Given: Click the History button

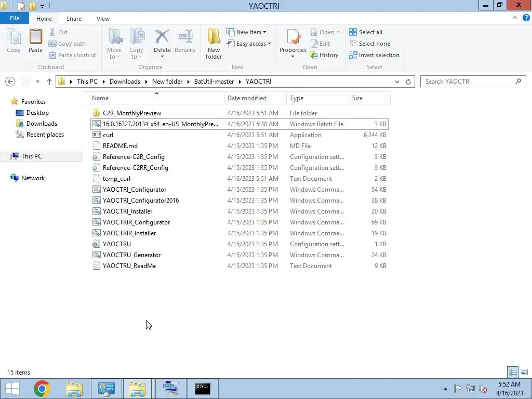Looking at the screenshot, I should tap(324, 55).
